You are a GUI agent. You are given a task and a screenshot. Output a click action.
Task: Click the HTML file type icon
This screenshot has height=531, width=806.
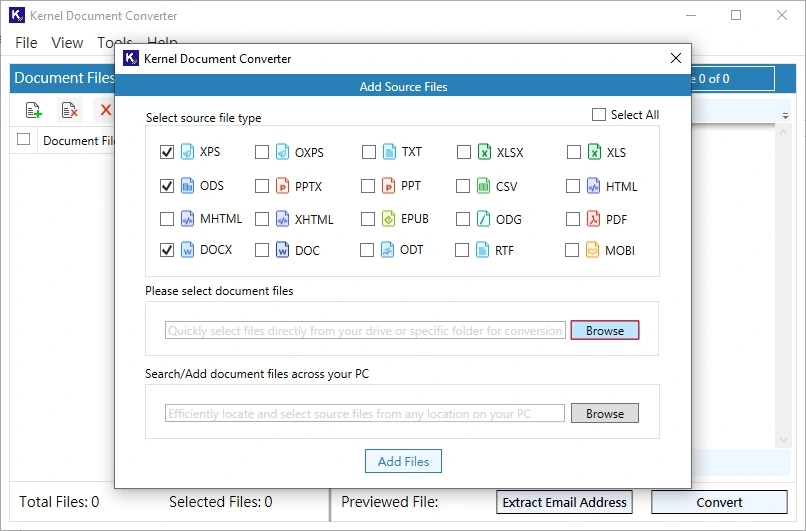click(x=593, y=186)
